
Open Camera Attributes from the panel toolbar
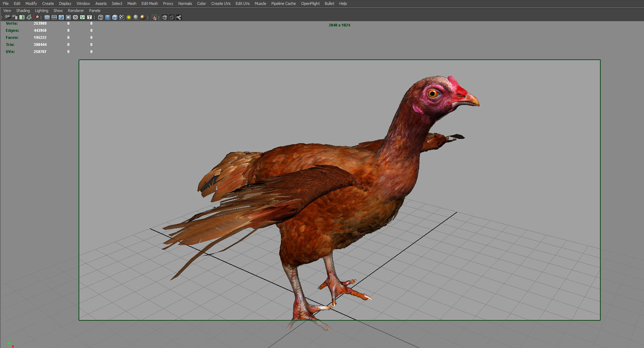15,17
